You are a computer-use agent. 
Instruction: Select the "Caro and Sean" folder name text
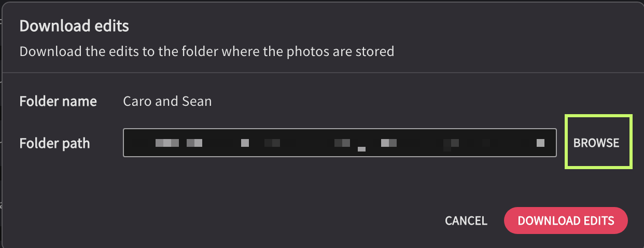tap(167, 101)
